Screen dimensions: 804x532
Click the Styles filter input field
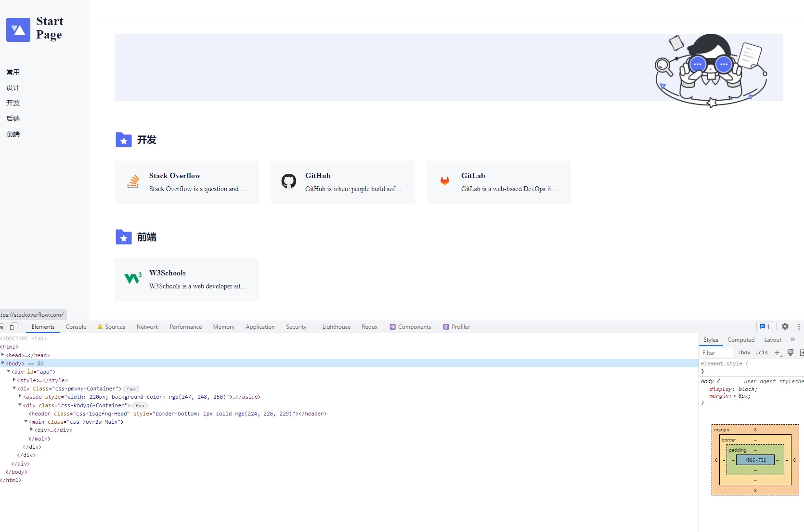[x=716, y=353]
